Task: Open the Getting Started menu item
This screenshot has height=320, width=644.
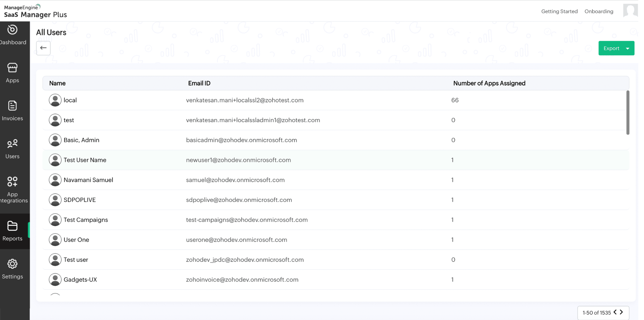Action: coord(559,11)
